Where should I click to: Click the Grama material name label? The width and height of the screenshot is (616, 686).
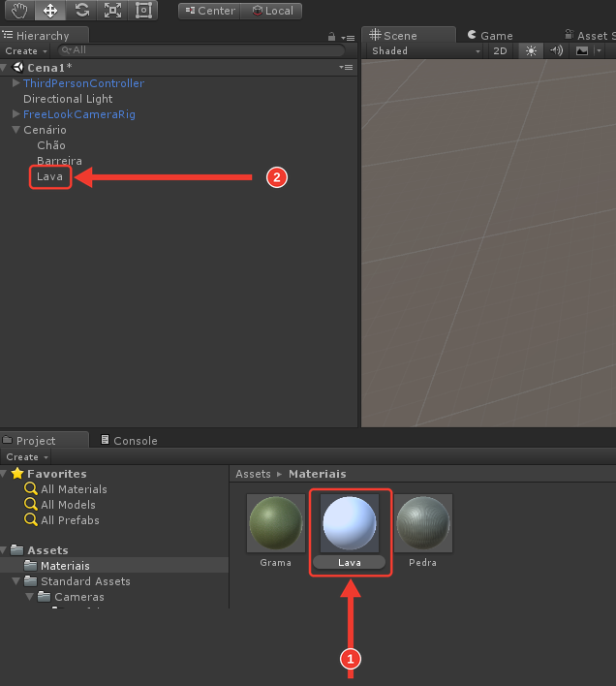[x=275, y=563]
